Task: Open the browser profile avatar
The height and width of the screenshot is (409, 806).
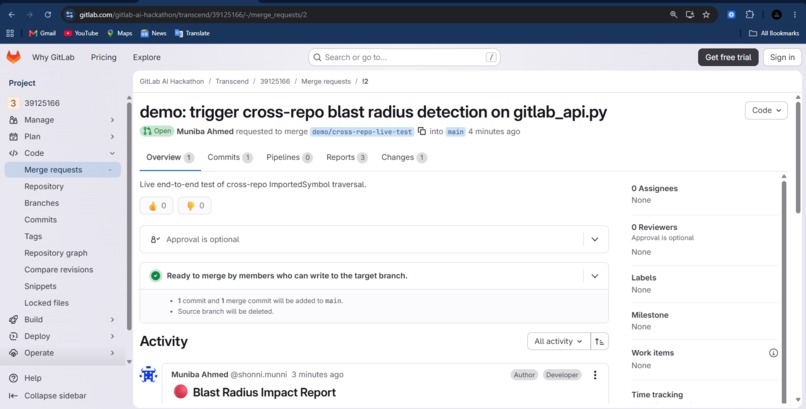Action: (x=777, y=15)
